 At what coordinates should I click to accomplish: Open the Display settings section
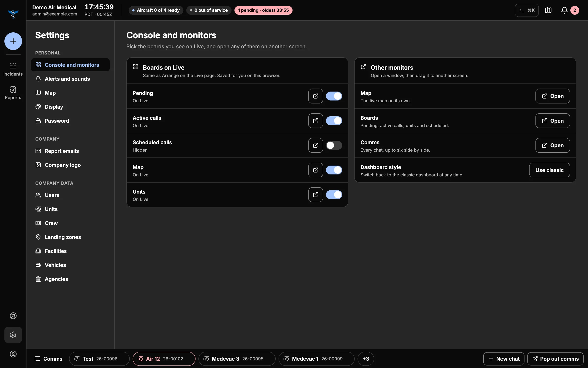(70, 107)
